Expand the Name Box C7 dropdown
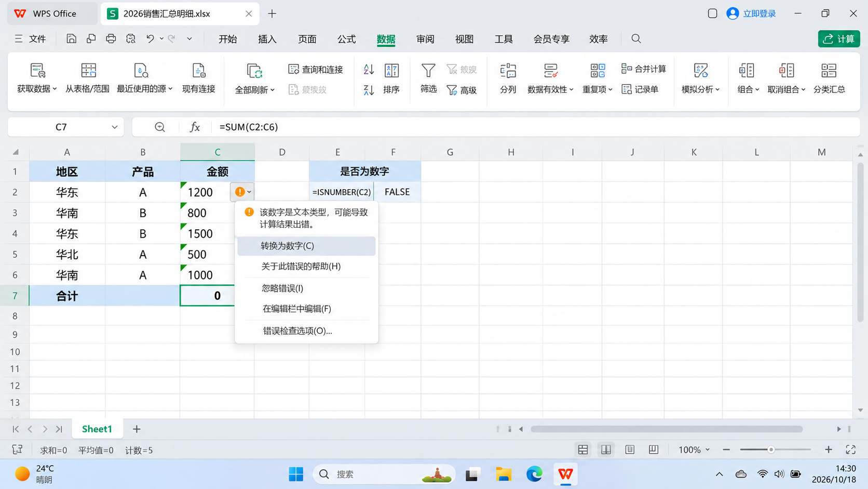868x489 pixels. pyautogui.click(x=115, y=127)
